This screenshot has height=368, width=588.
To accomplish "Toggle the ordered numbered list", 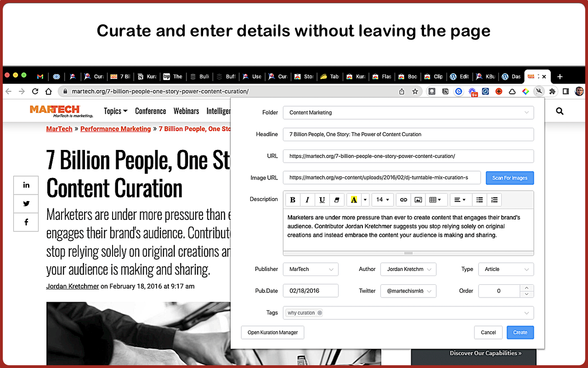I will point(494,200).
